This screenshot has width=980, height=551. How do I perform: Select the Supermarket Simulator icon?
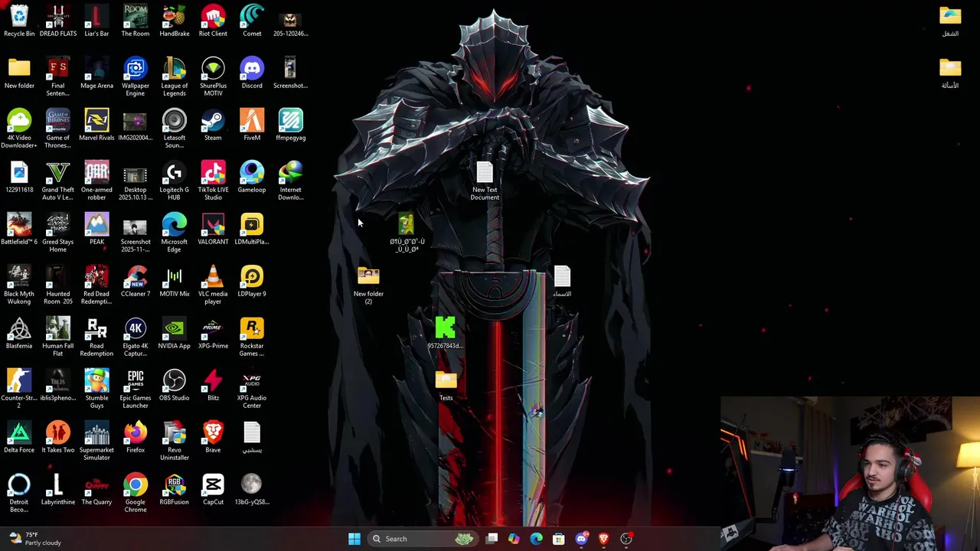(x=96, y=441)
